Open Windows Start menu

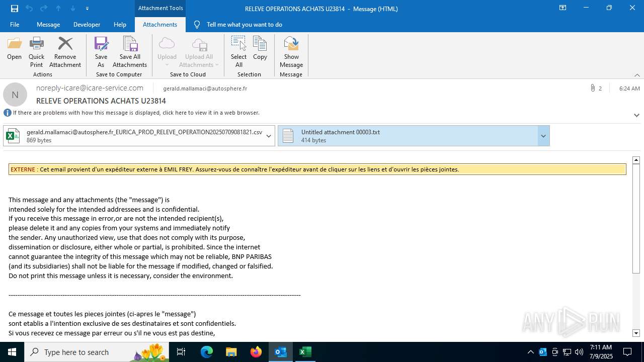(12, 352)
